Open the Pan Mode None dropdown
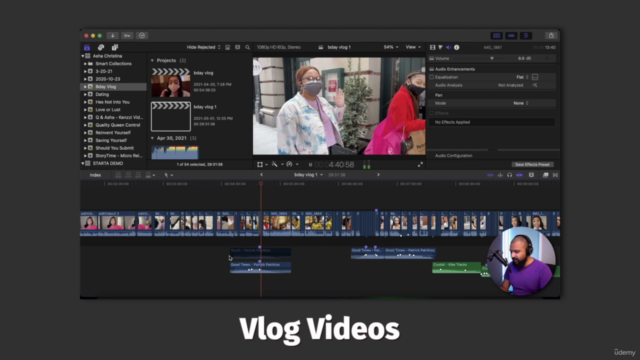This screenshot has width=640, height=360. click(521, 103)
